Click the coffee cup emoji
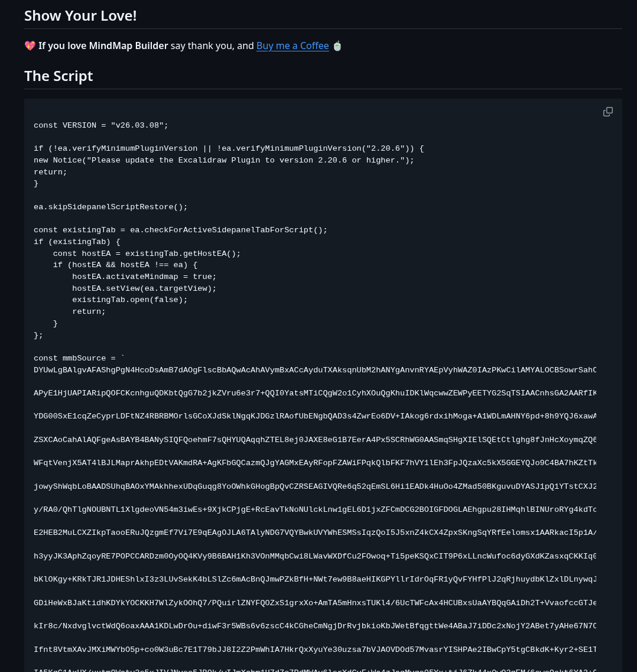The height and width of the screenshot is (672, 637). coord(337,46)
